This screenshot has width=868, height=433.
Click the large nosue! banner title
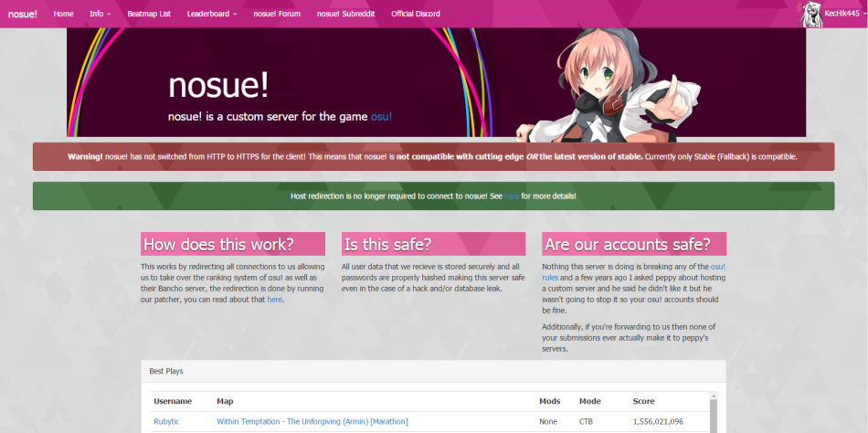[218, 86]
